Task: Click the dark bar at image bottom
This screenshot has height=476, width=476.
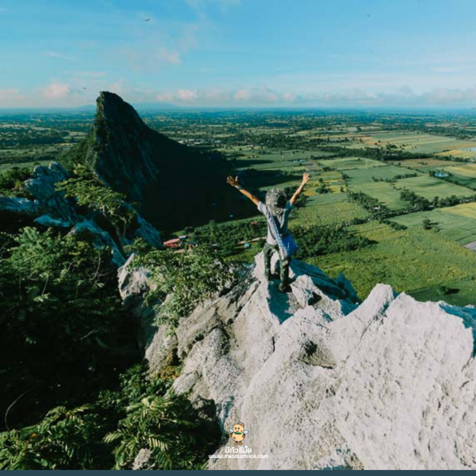Action: click(x=238, y=473)
